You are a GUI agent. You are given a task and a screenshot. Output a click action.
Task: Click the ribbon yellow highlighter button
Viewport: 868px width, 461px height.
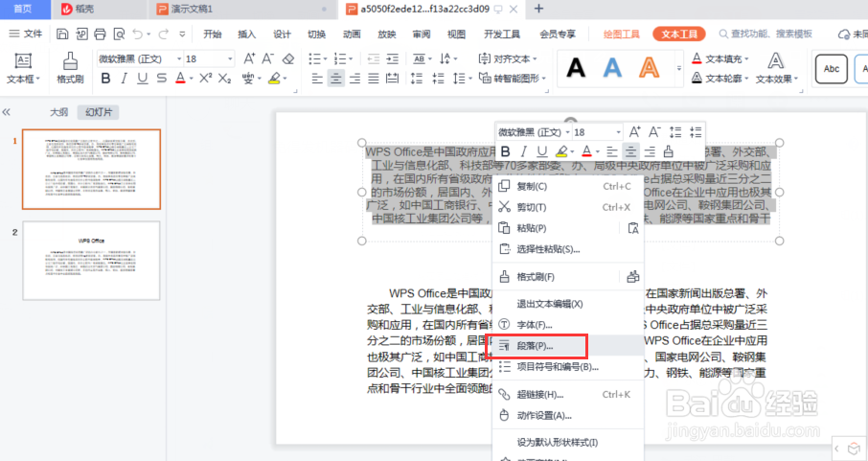[x=274, y=79]
